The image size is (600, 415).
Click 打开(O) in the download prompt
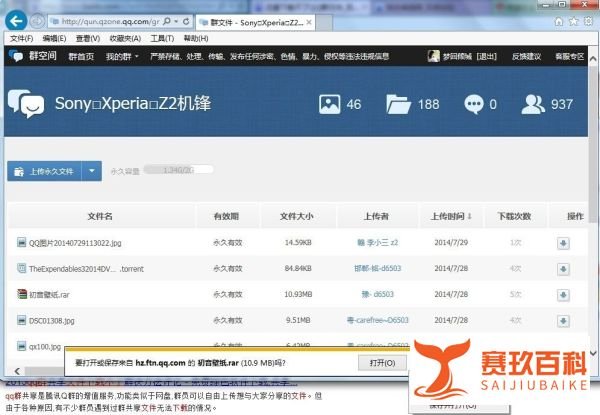click(x=382, y=363)
